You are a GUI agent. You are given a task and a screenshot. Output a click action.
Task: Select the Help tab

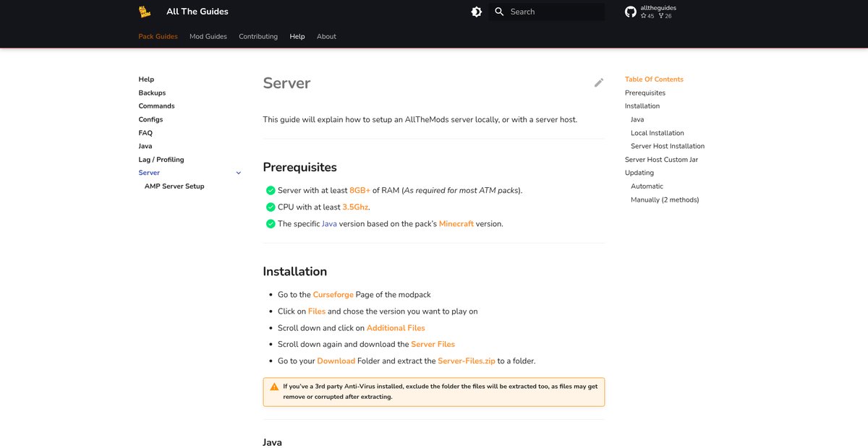click(297, 36)
